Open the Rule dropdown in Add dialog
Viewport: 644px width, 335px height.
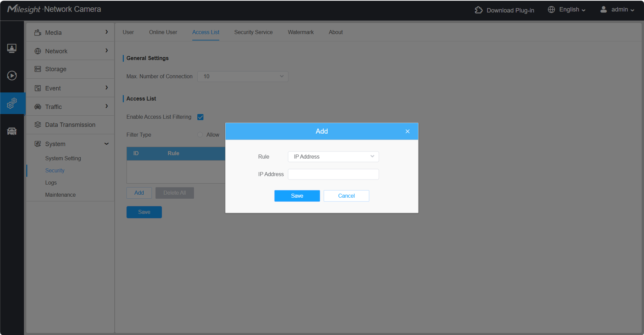pos(333,157)
